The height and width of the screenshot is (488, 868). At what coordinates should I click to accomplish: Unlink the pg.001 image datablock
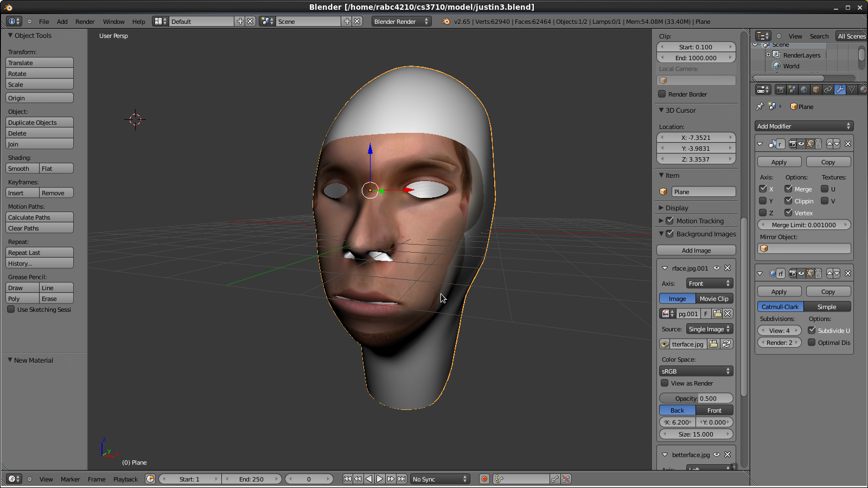coord(728,313)
